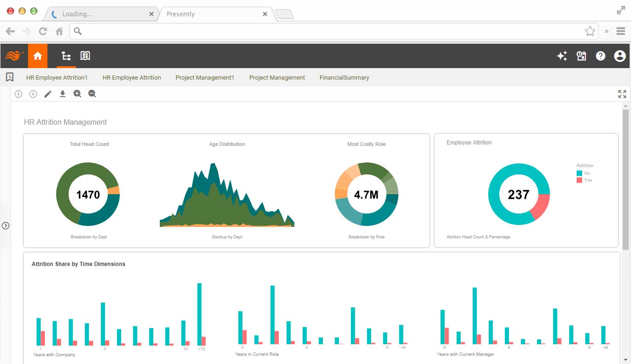The height and width of the screenshot is (364, 631).
Task: Click the bookmark icon beside the tabs
Action: point(10,77)
